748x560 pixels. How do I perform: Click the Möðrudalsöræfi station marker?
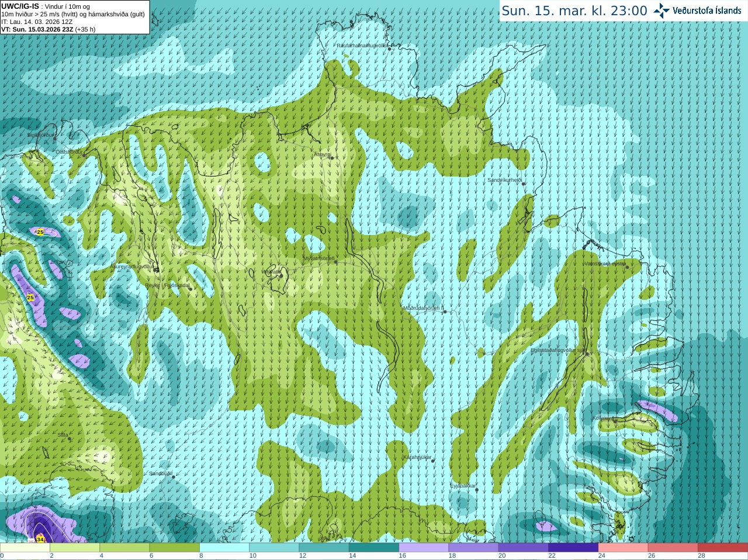click(445, 312)
